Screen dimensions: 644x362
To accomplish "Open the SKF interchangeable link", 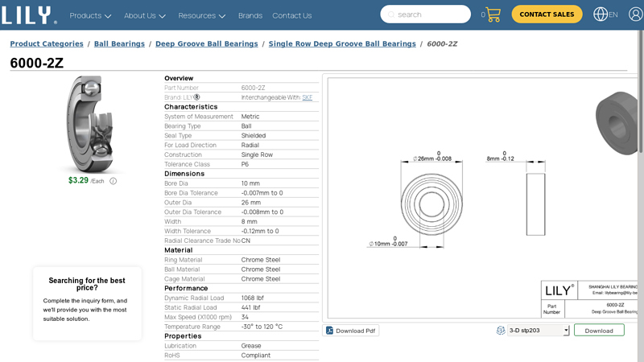I will (x=308, y=97).
